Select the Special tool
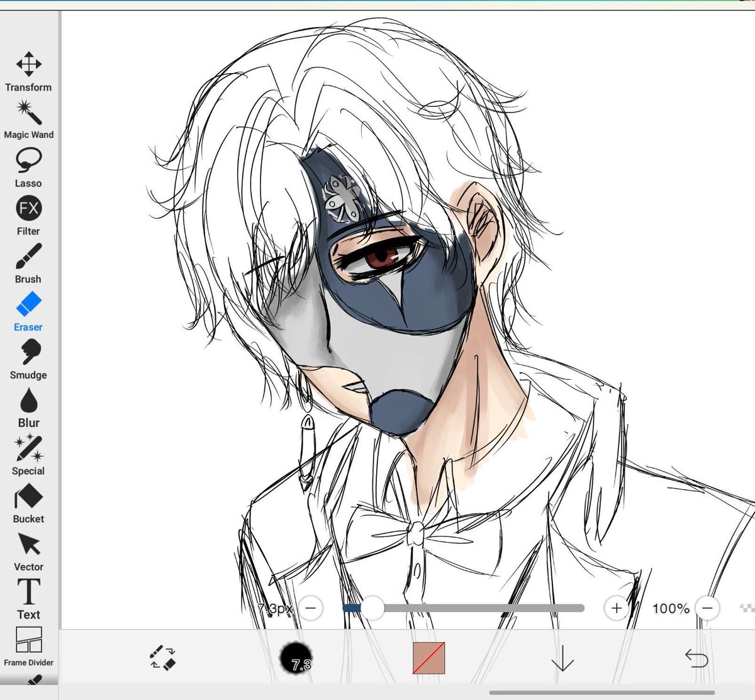The height and width of the screenshot is (700, 755). coord(28,455)
